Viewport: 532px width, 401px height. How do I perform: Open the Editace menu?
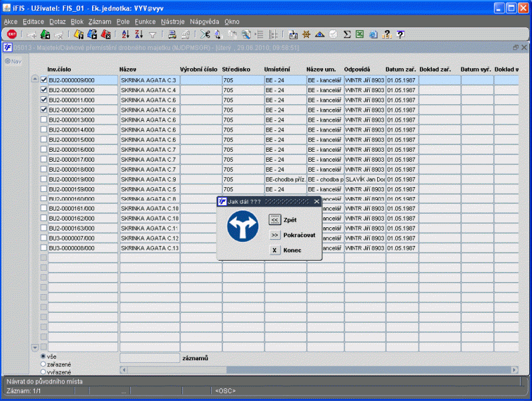(x=33, y=22)
